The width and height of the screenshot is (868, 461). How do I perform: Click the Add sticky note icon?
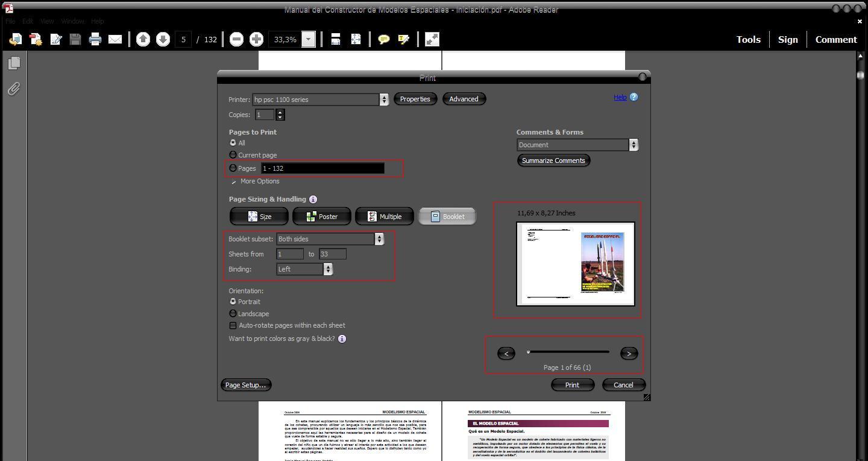click(x=383, y=39)
